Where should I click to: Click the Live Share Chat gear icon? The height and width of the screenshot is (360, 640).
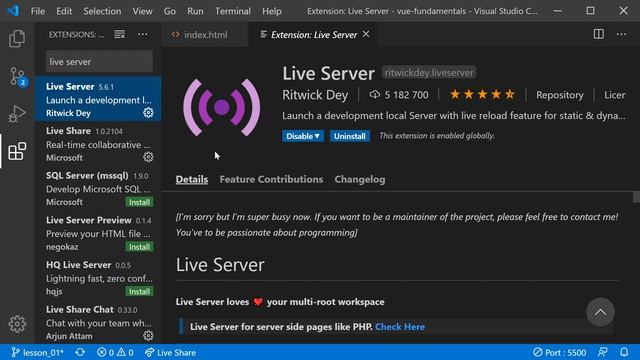(x=148, y=336)
